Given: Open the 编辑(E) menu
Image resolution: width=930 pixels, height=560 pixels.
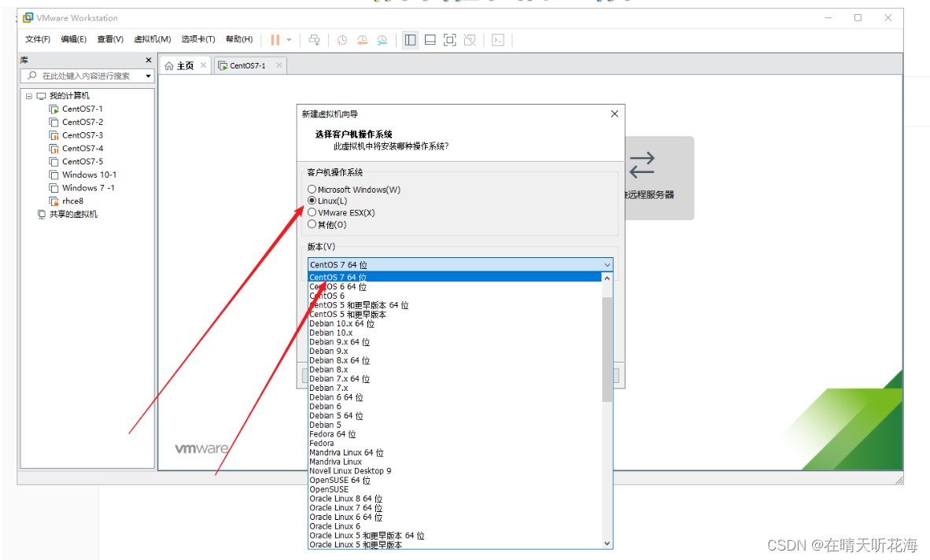Looking at the screenshot, I should point(73,39).
